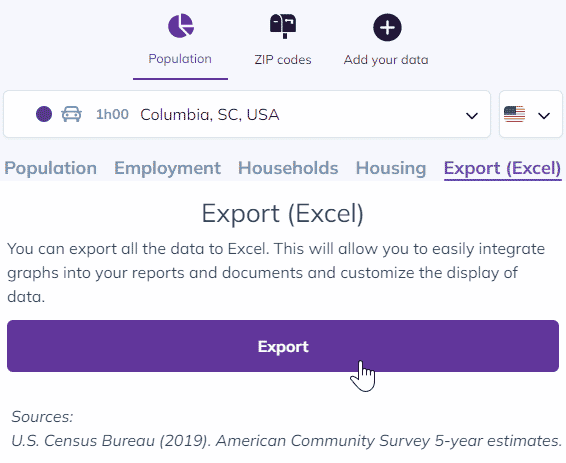Select the Export (Excel) tab

[502, 169]
